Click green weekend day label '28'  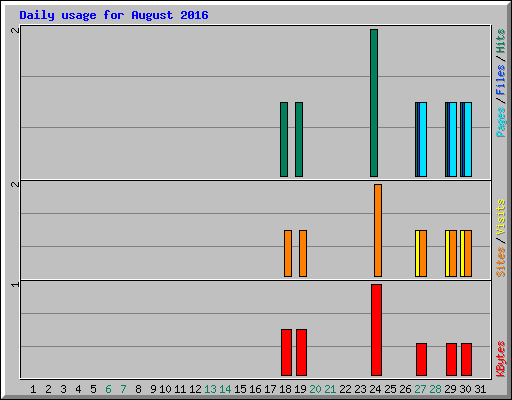pos(435,389)
